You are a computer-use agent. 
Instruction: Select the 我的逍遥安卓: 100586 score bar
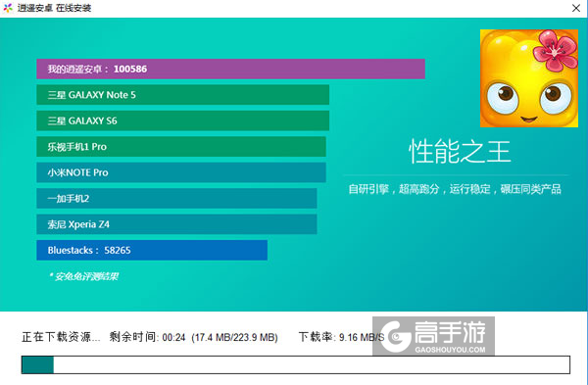tap(230, 69)
